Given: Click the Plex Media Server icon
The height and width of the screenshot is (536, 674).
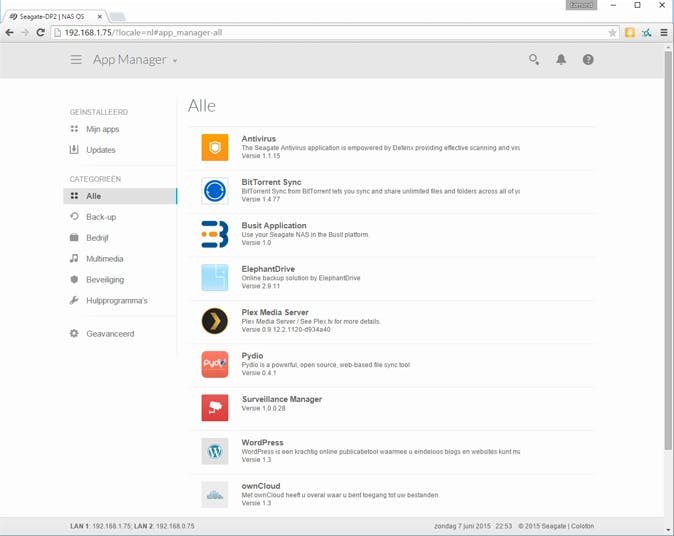Looking at the screenshot, I should (x=214, y=321).
